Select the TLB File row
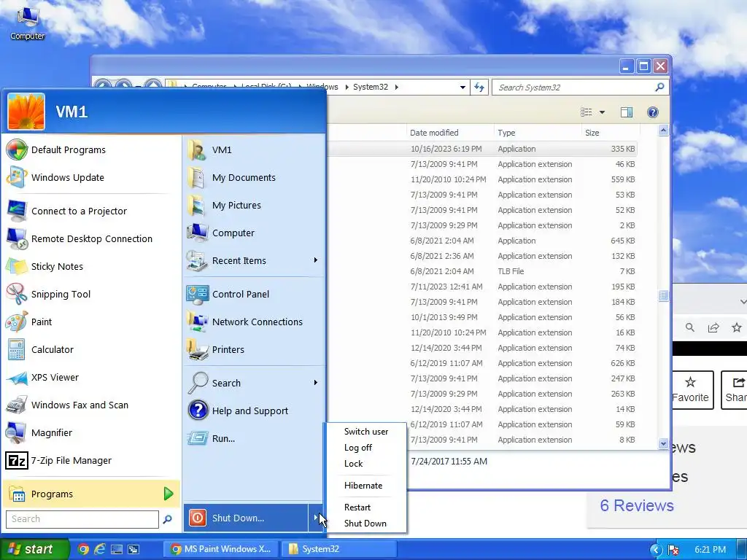The image size is (747, 560). click(481, 271)
